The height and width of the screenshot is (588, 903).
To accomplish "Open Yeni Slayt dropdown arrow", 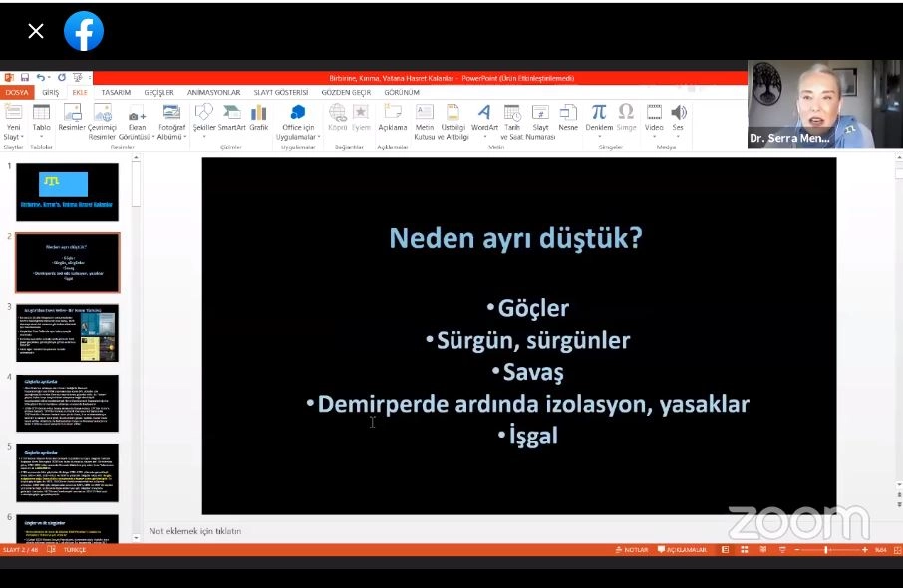I will pyautogui.click(x=13, y=136).
